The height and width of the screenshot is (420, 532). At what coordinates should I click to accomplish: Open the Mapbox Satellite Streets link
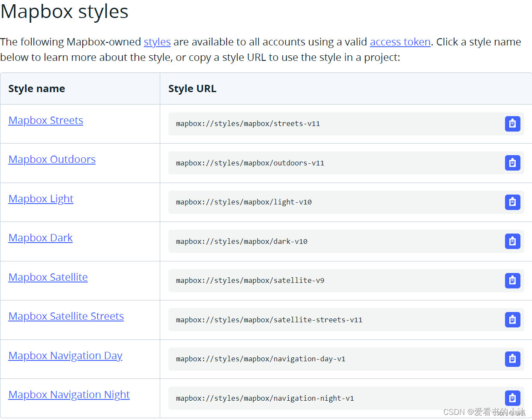pyautogui.click(x=66, y=316)
